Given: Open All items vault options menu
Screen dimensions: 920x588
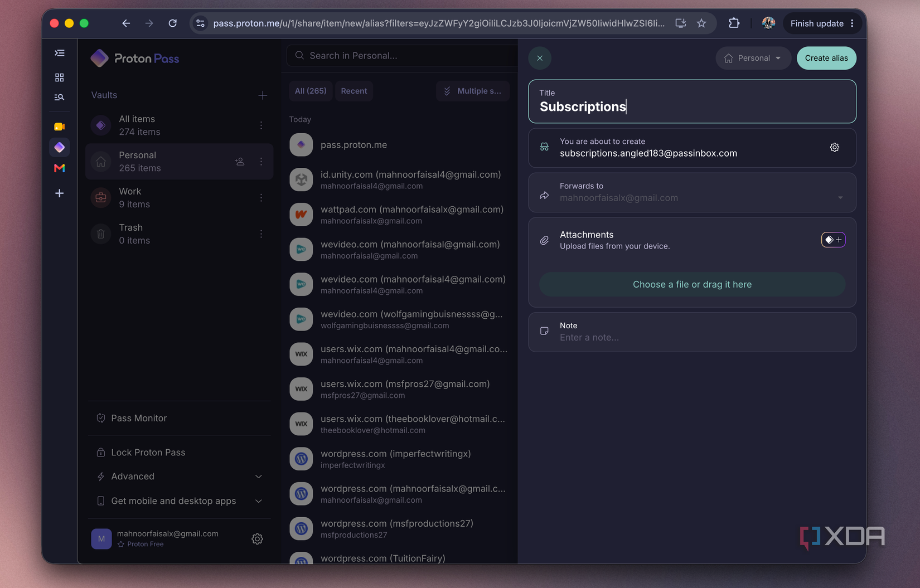Looking at the screenshot, I should (261, 125).
